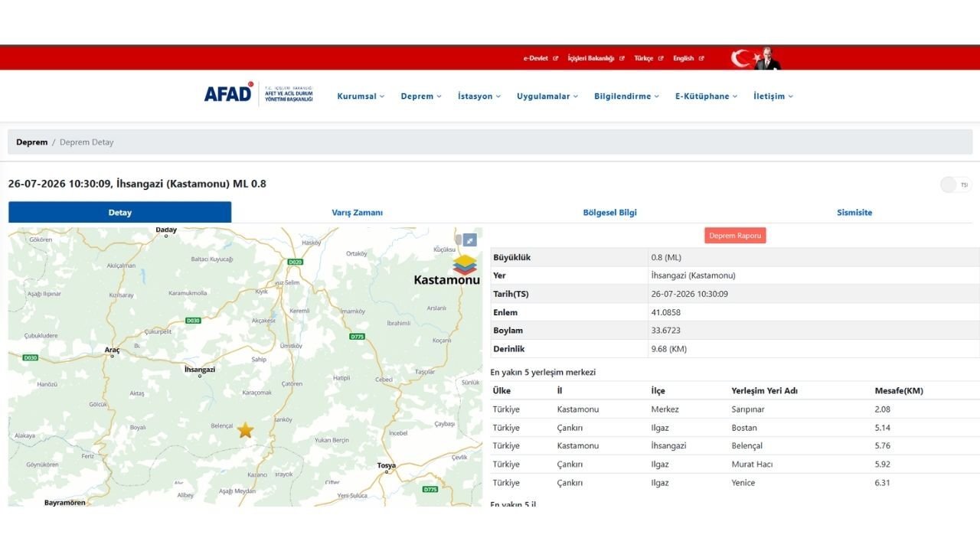Click Murat Hacı settlement row
Image resolution: width=980 pixels, height=551 pixels.
pos(735,465)
